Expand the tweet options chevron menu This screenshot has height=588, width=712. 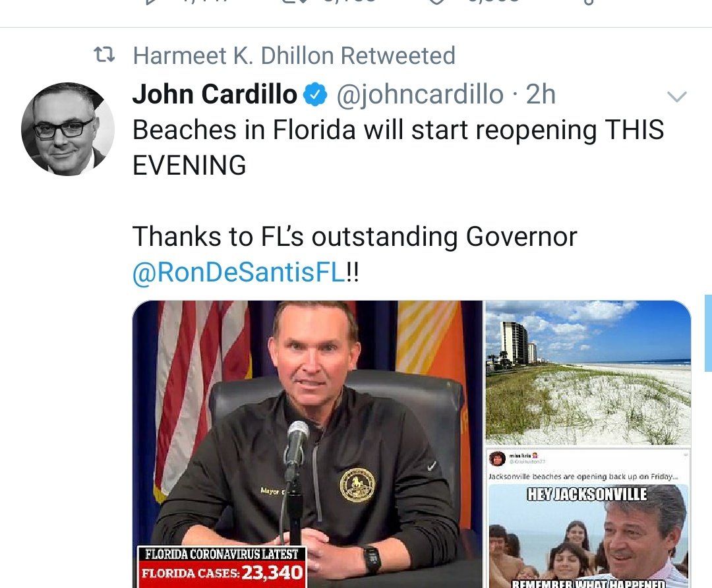pos(676,96)
